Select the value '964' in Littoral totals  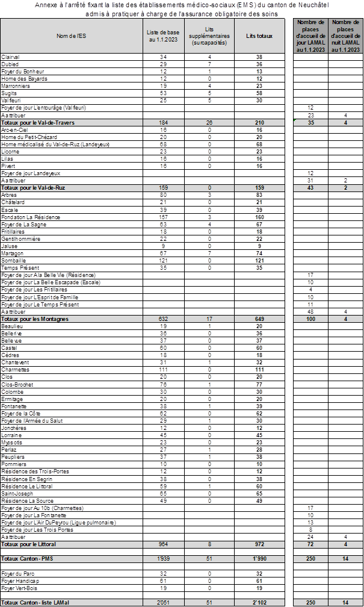163,544
